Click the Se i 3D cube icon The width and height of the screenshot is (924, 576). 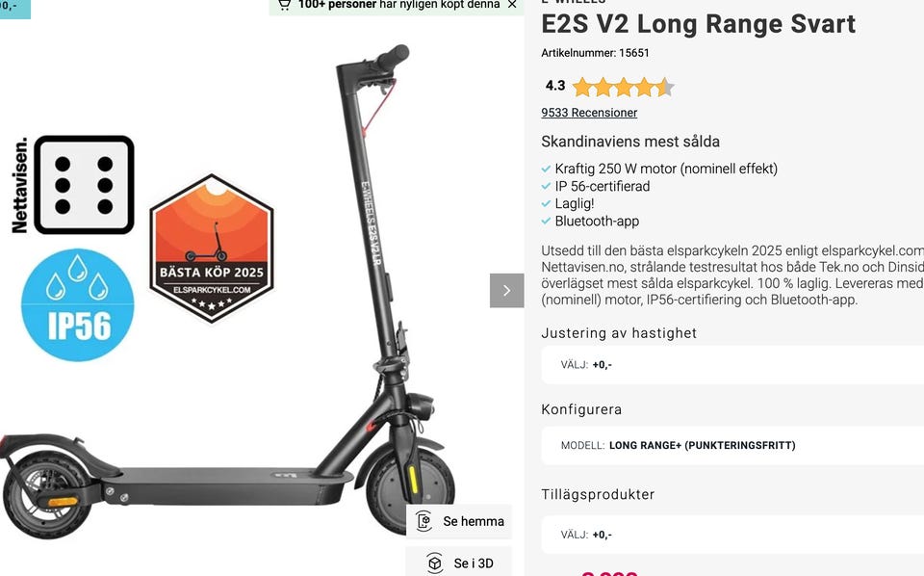point(434,563)
